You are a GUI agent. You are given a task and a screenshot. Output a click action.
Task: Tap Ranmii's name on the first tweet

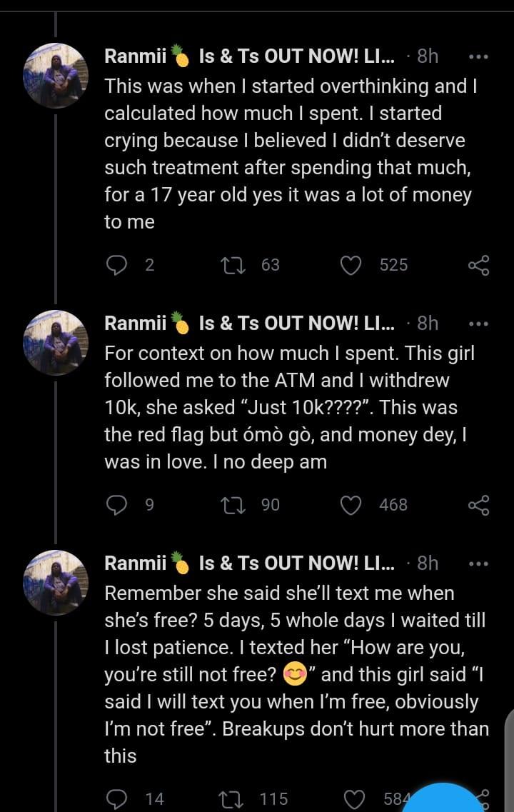click(x=136, y=56)
